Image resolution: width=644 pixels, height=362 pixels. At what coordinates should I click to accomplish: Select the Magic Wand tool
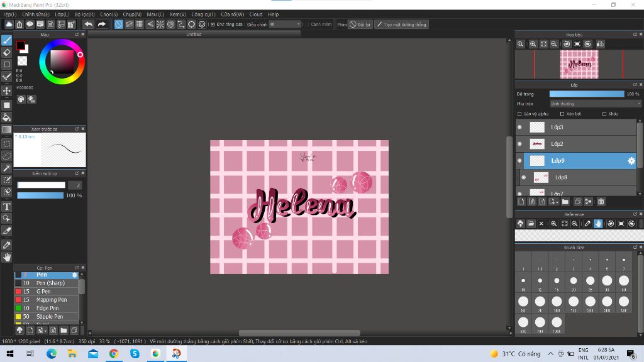point(6,168)
